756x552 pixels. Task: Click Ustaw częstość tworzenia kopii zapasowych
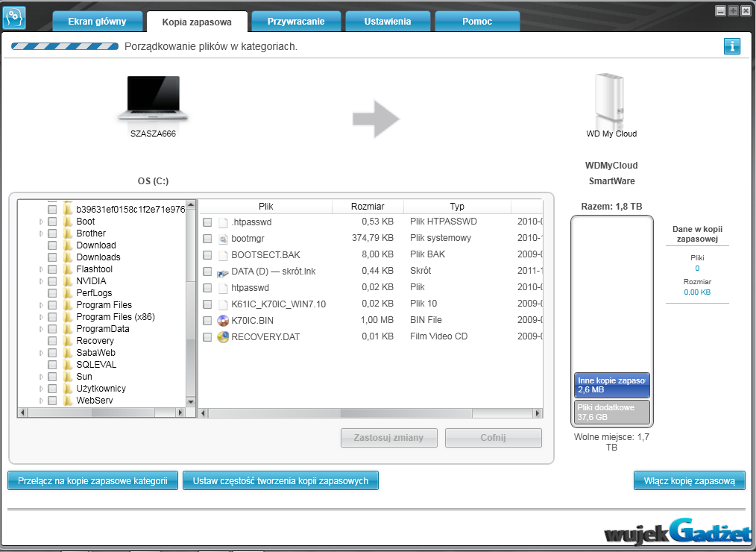click(x=280, y=481)
